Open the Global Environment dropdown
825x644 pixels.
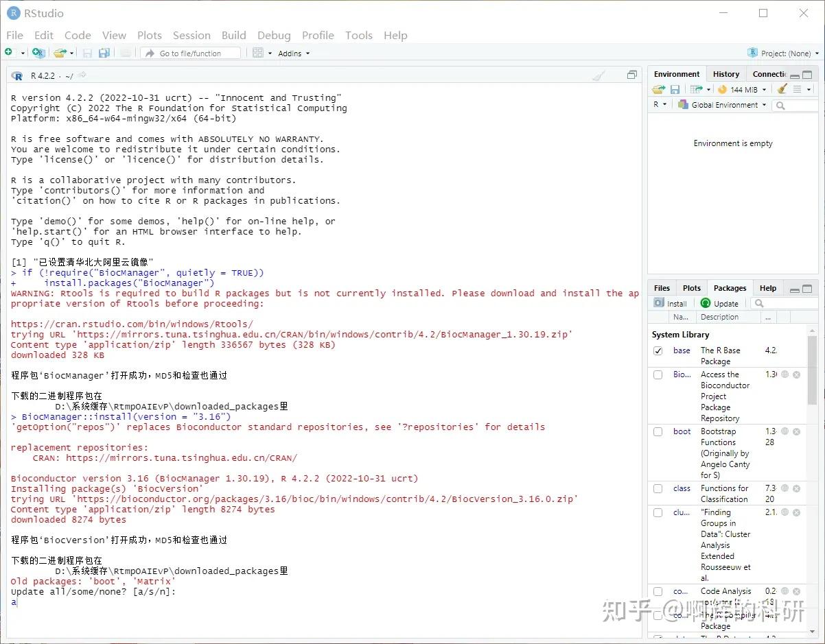tap(722, 105)
